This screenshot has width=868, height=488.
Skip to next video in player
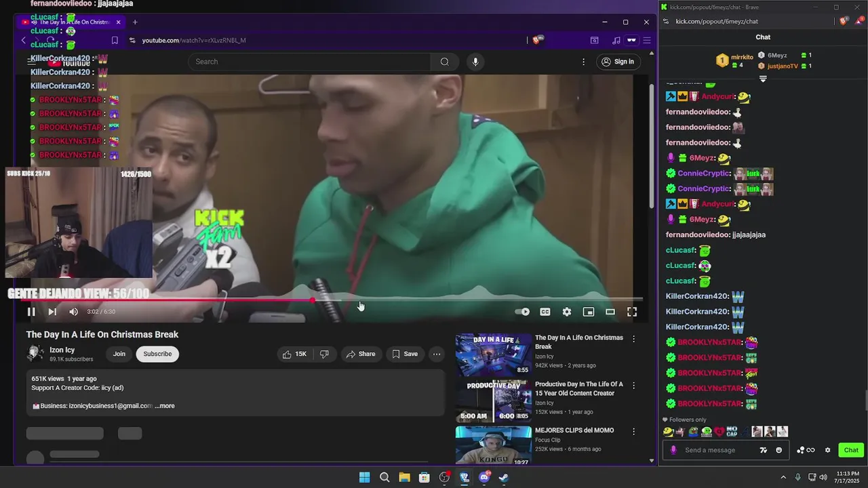(52, 312)
